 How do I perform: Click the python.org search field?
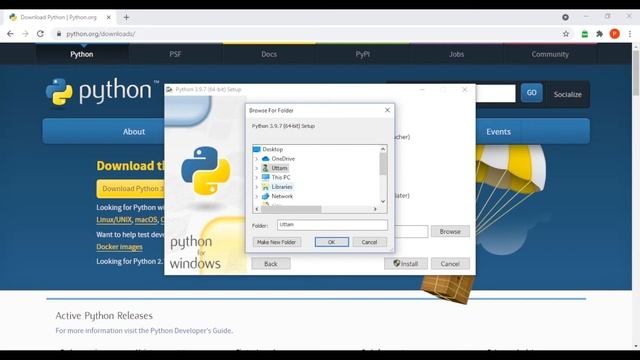click(x=496, y=93)
